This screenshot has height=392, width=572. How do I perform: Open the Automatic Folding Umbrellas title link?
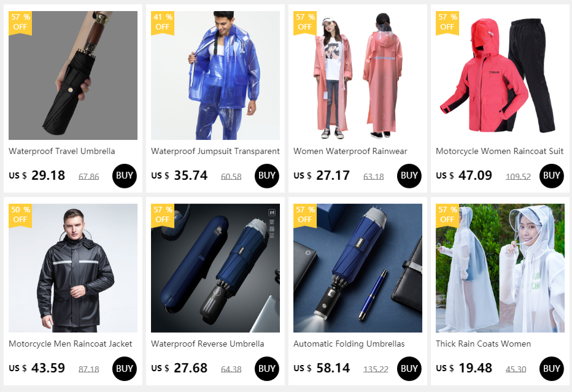349,344
